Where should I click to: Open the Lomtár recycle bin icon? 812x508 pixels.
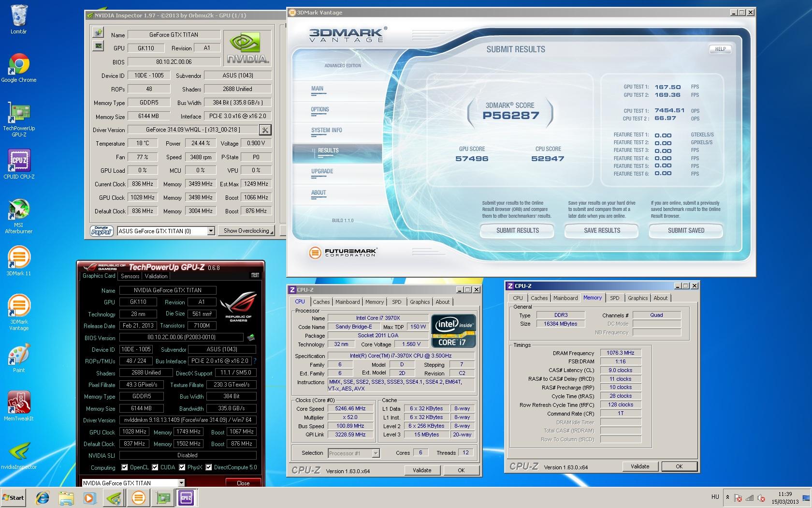click(19, 19)
